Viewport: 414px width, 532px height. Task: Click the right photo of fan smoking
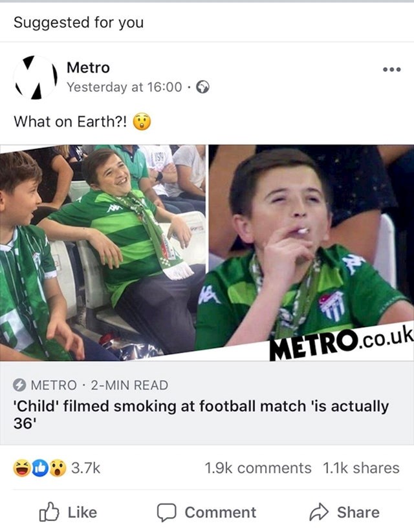(311, 246)
